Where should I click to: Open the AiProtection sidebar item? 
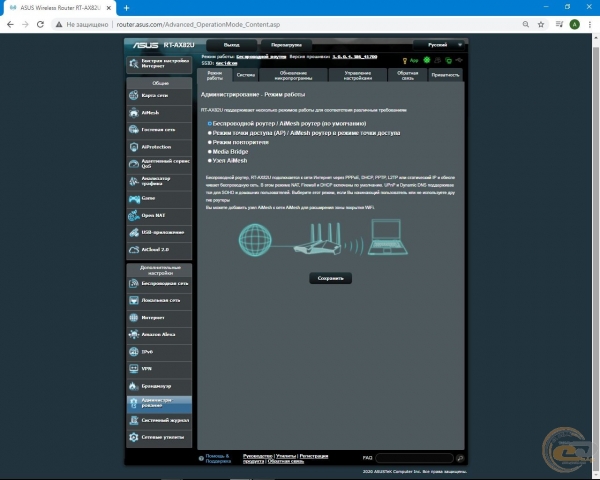coord(159,147)
